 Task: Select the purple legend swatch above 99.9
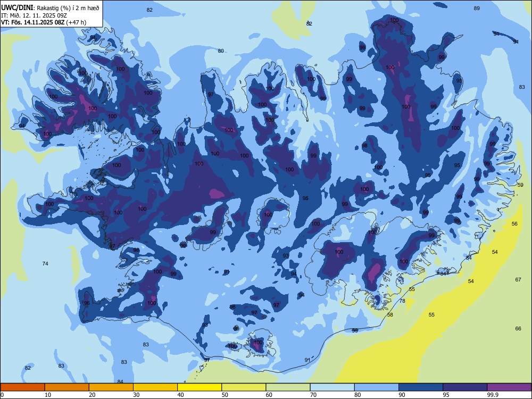[509, 387]
